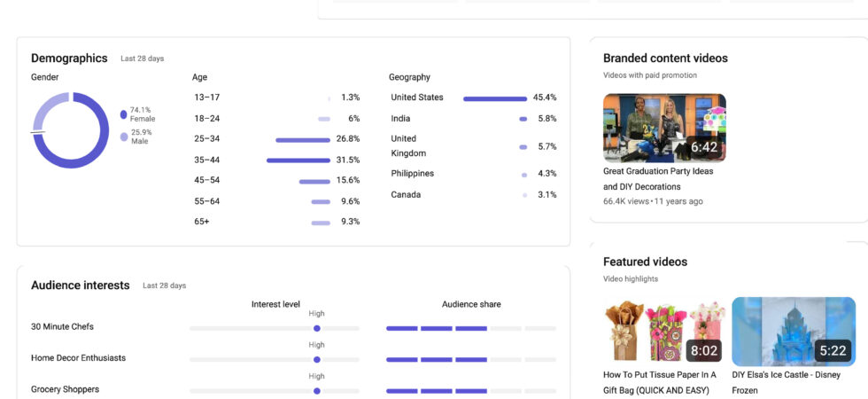Click the 8:02 duration badge
This screenshot has height=399, width=868.
pyautogui.click(x=703, y=351)
